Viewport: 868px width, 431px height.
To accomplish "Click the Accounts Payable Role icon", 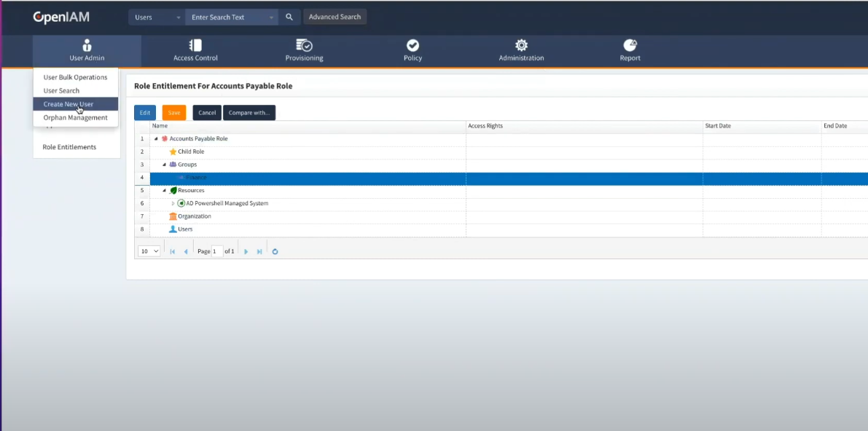I will pyautogui.click(x=165, y=139).
